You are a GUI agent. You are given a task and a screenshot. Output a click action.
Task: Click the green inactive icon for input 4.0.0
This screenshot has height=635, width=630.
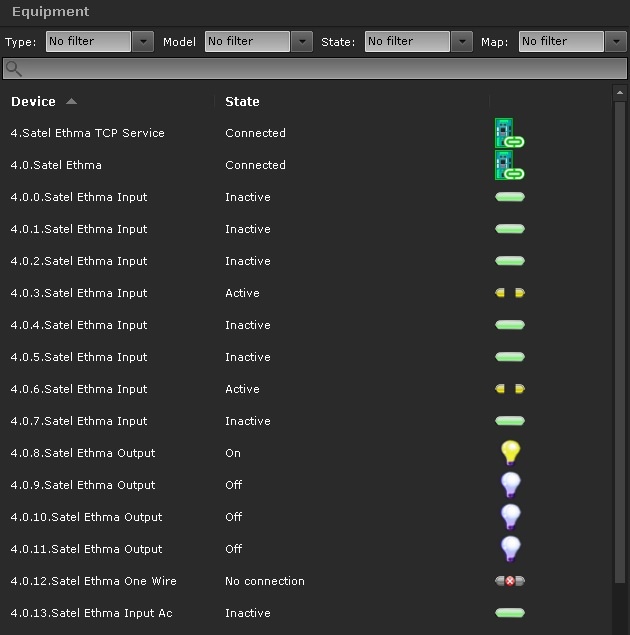pyautogui.click(x=509, y=197)
